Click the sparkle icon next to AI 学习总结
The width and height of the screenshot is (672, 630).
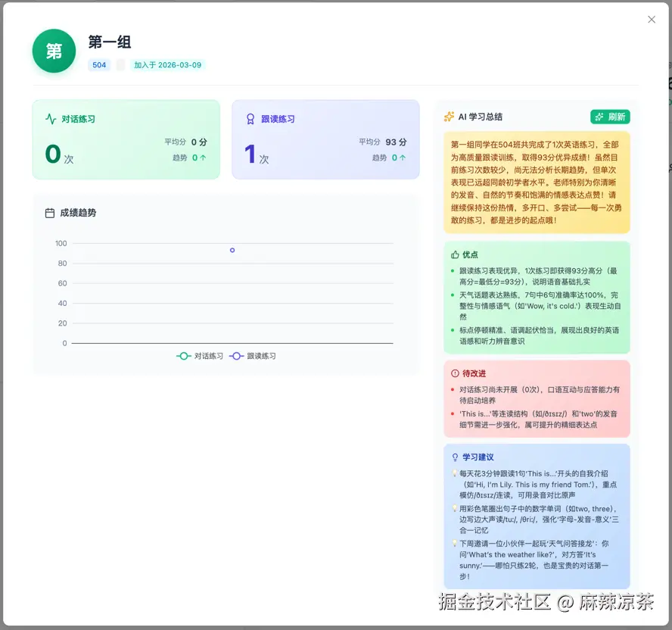coord(448,116)
